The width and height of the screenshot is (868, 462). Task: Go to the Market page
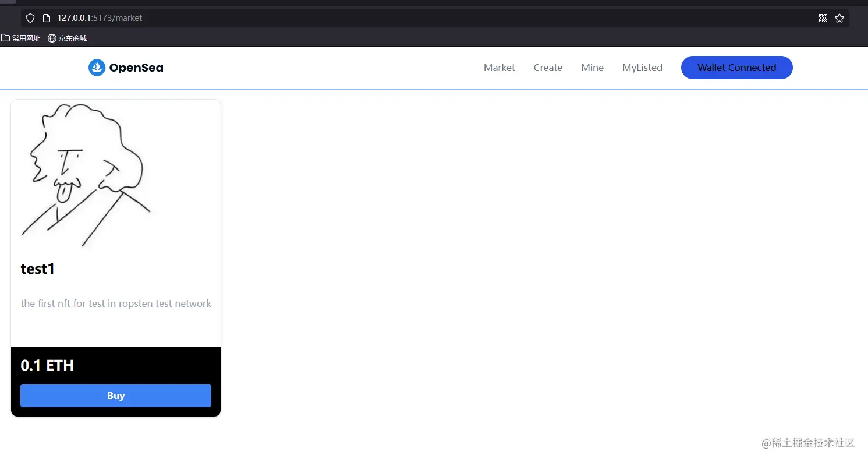point(499,68)
